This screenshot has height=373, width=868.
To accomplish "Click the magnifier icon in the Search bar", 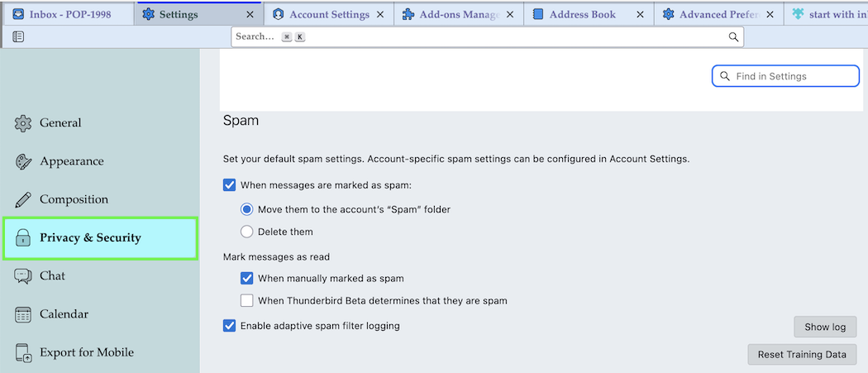I will click(x=732, y=37).
